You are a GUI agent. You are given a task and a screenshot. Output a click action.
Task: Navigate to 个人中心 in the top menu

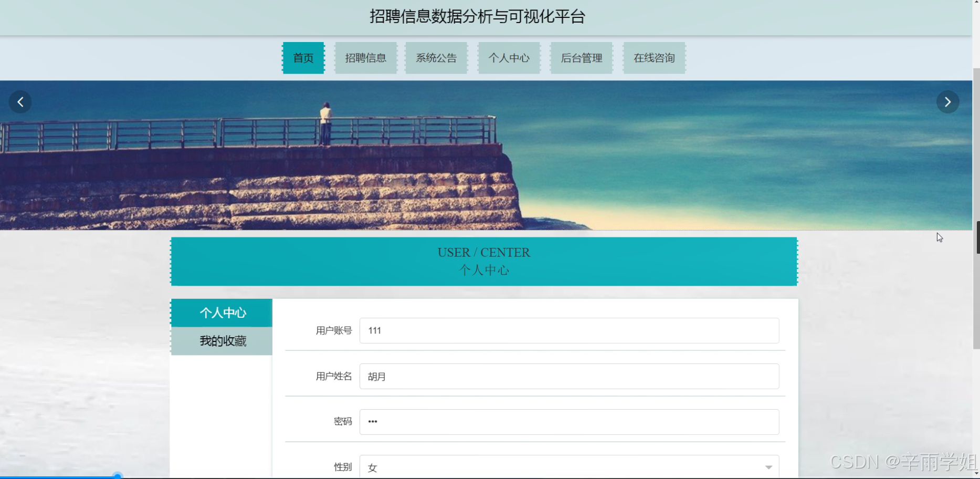coord(509,58)
